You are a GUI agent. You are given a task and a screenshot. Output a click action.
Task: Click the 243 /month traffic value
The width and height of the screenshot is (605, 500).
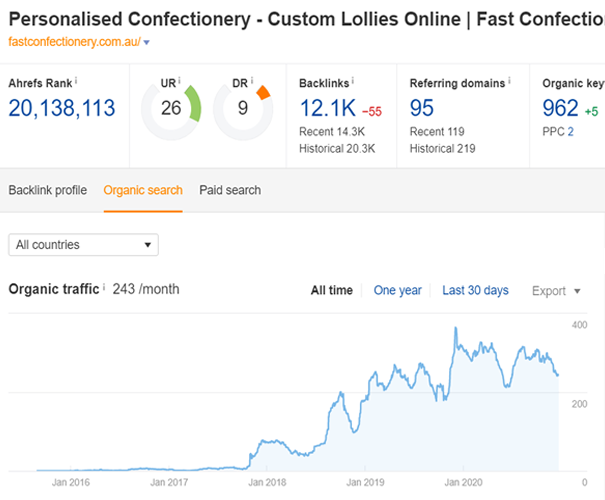point(146,289)
